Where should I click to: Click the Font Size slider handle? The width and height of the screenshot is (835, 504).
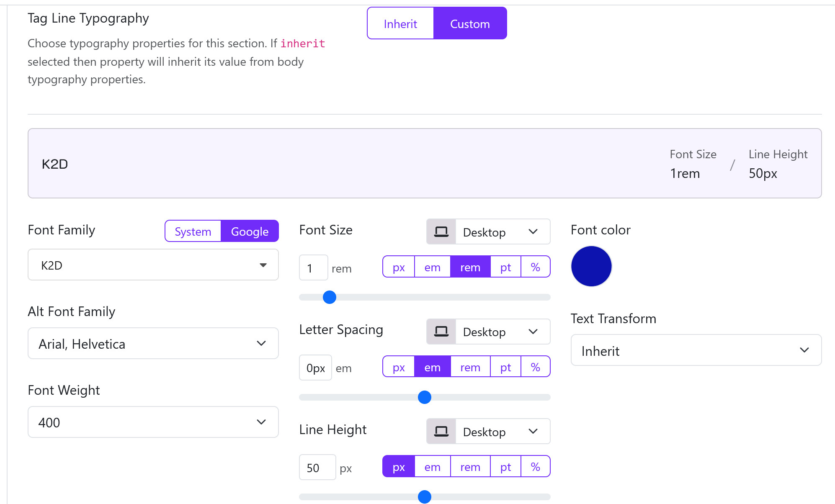pos(330,297)
